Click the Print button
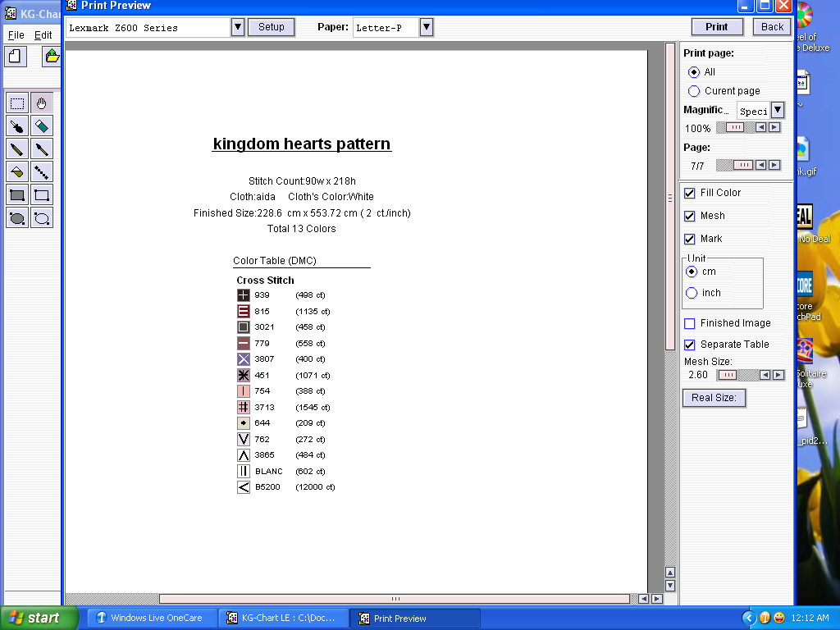 716,27
